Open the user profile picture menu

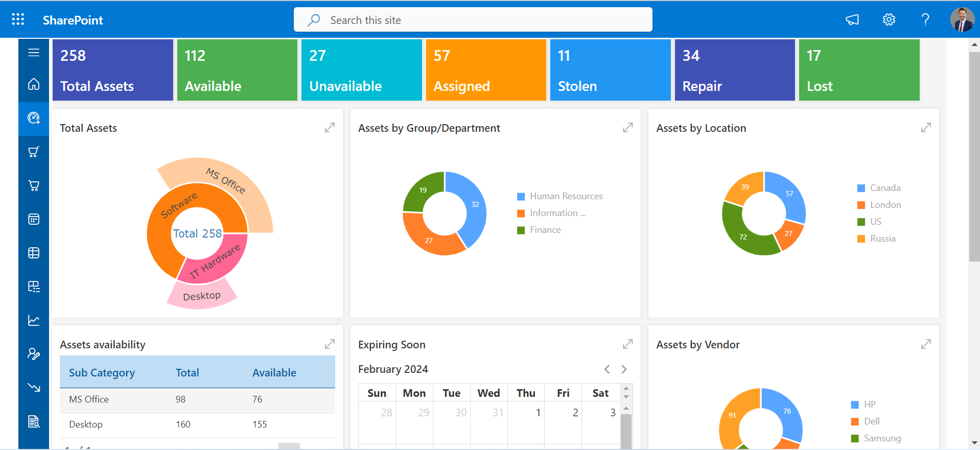[962, 19]
